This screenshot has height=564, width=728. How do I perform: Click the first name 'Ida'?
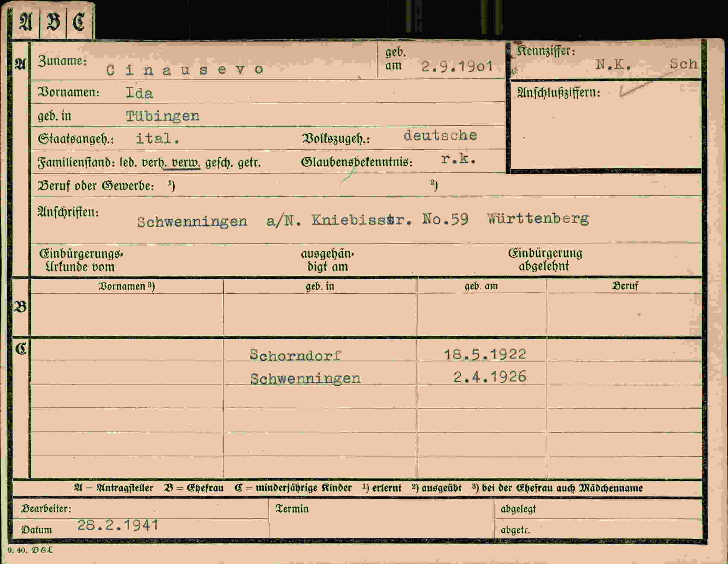pos(139,93)
